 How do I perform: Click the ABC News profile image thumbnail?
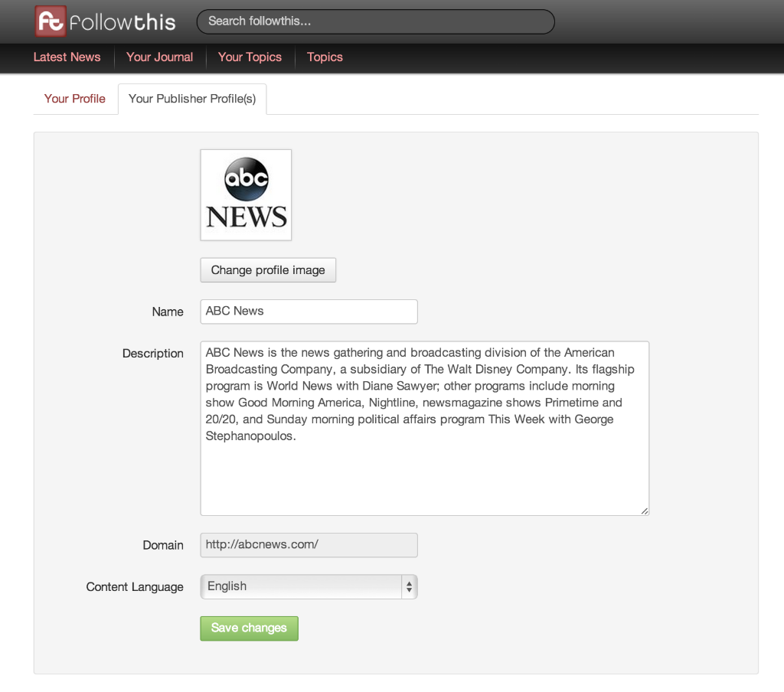pyautogui.click(x=246, y=195)
